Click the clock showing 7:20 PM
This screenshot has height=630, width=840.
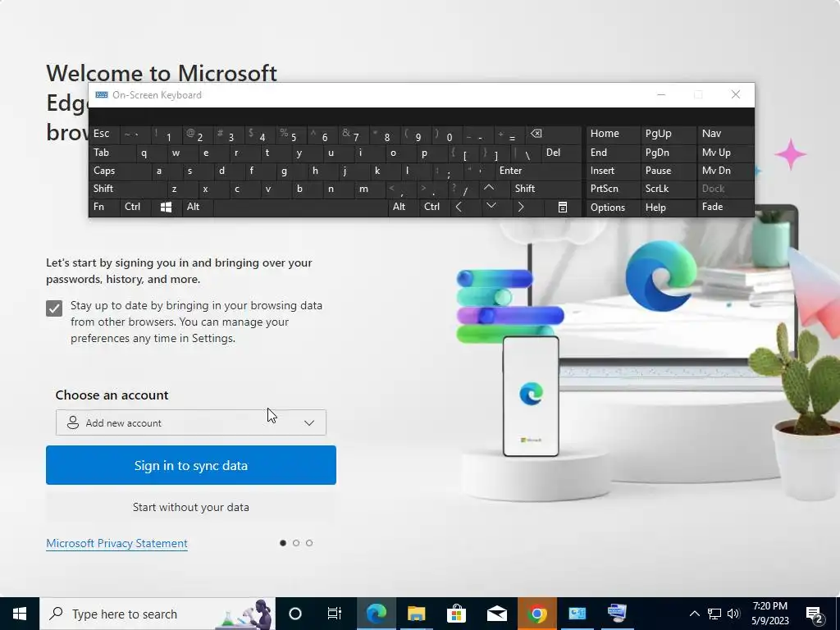(769, 614)
